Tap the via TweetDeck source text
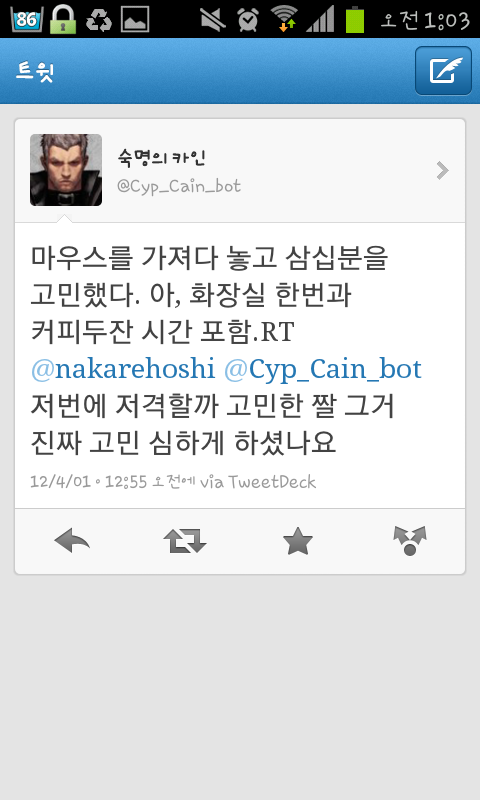The width and height of the screenshot is (480, 800). [x=258, y=482]
